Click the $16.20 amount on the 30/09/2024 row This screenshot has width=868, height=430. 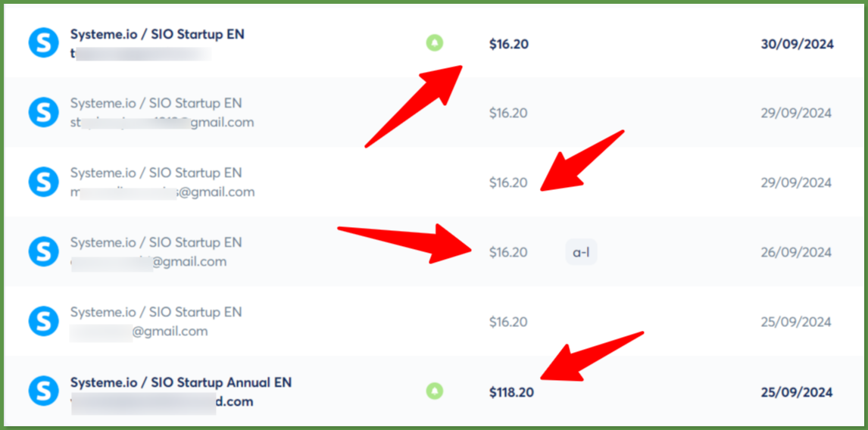tap(509, 44)
